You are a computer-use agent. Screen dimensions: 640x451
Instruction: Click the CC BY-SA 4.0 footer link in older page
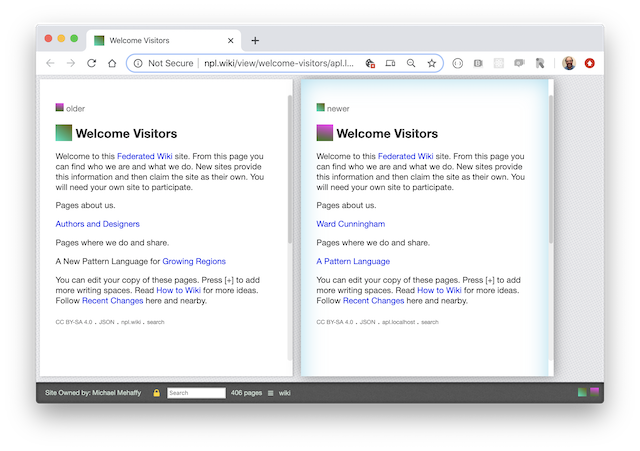[74, 322]
